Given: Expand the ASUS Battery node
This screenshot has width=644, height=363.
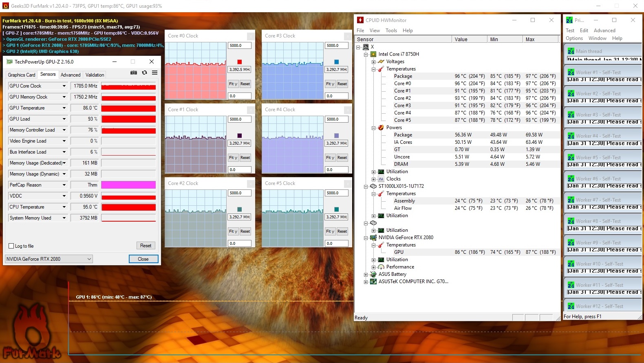Looking at the screenshot, I should (366, 275).
